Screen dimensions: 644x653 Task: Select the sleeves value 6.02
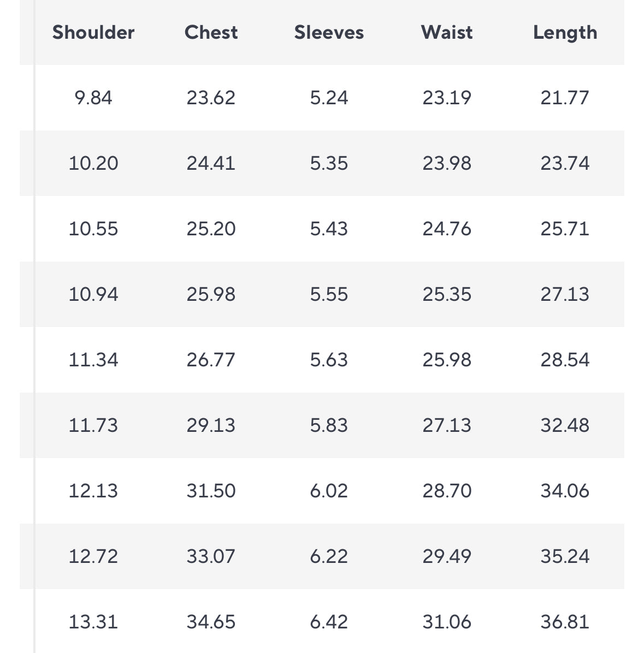point(329,491)
